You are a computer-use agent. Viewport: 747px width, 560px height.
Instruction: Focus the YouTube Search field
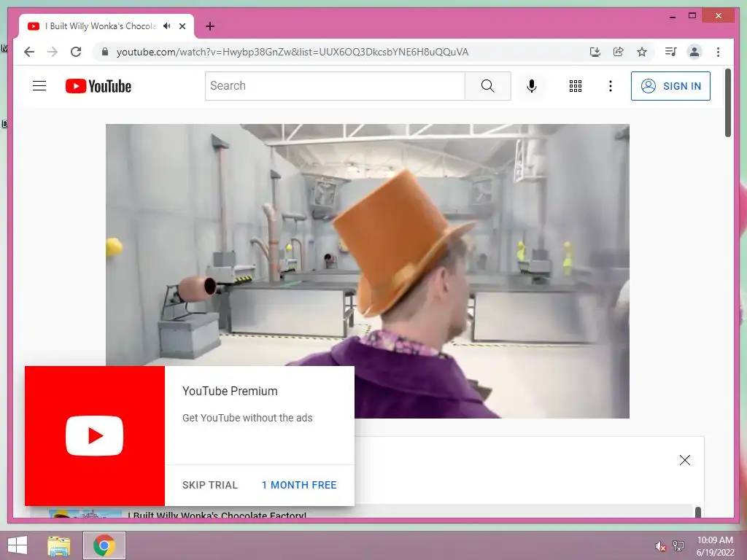[x=335, y=86]
